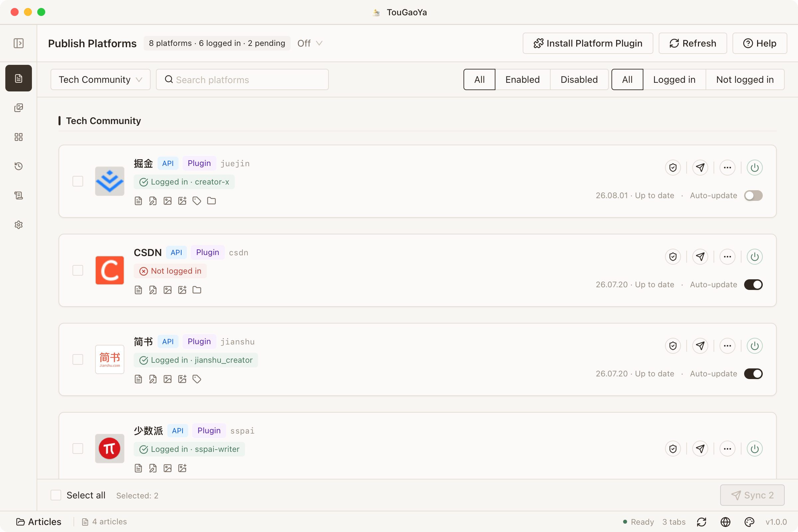Open the Tech Community category dropdown
Image resolution: width=798 pixels, height=532 pixels.
pyautogui.click(x=100, y=79)
